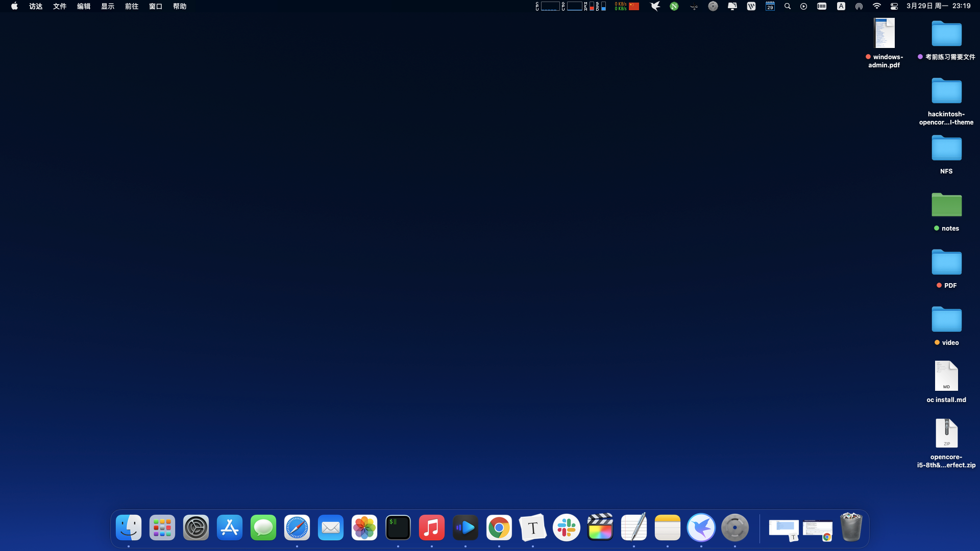Restore the minimized Typora window in Dock
The height and width of the screenshot is (551, 980).
(784, 529)
